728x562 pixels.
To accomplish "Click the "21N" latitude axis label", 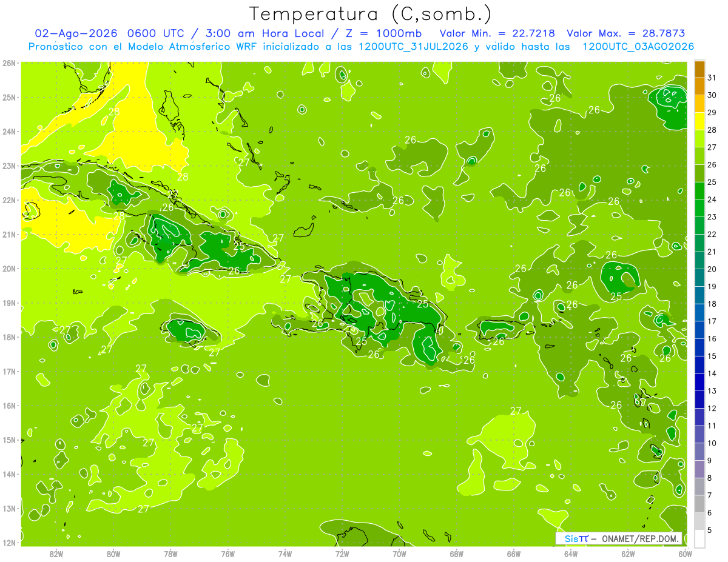I will click(x=9, y=234).
